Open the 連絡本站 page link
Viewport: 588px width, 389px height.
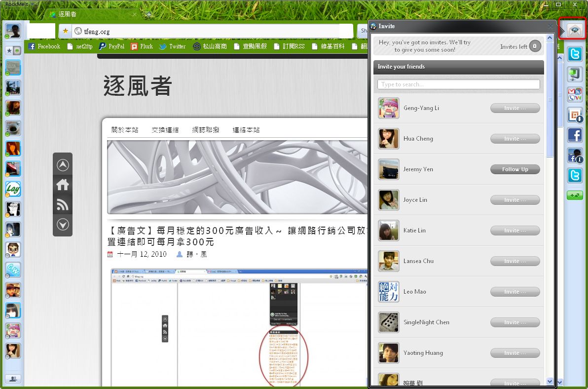point(246,130)
